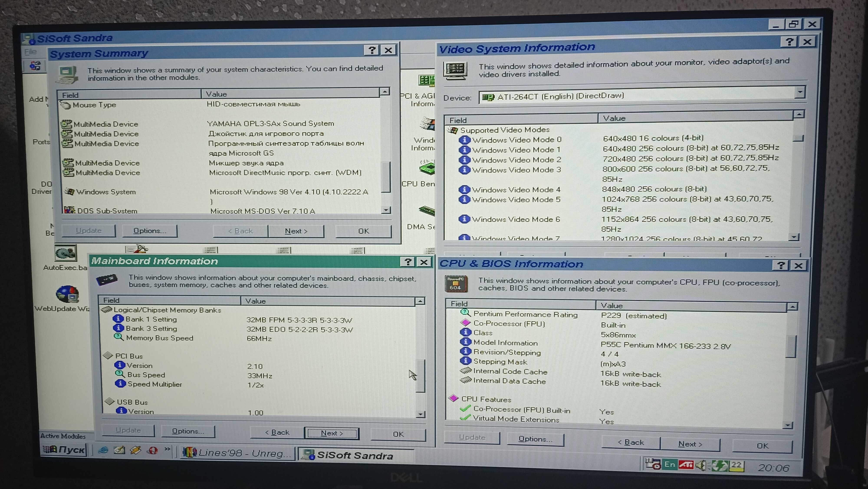The width and height of the screenshot is (868, 489).
Task: Click the help question mark in Video System Information
Action: pos(789,42)
